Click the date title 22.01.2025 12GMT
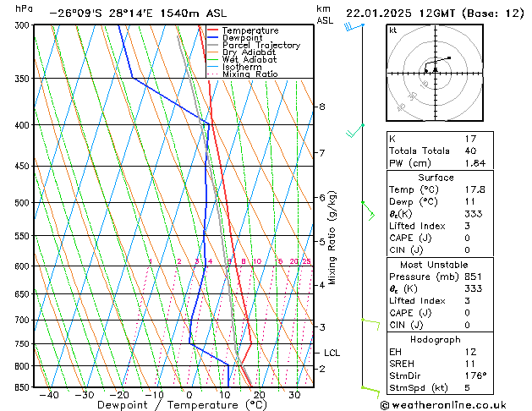The width and height of the screenshot is (532, 411). (435, 13)
